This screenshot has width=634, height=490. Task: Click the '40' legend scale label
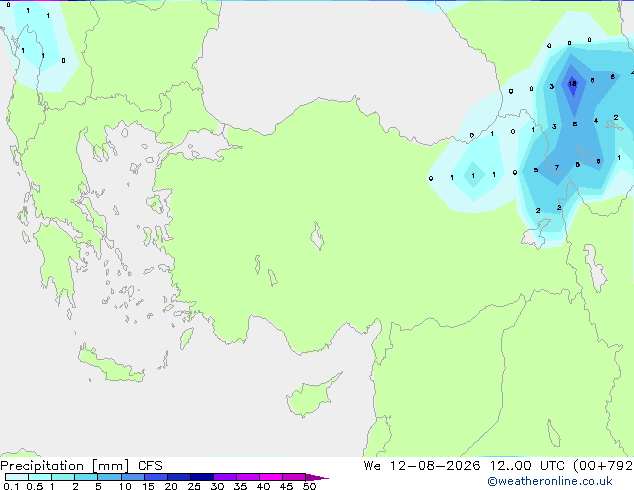263,486
